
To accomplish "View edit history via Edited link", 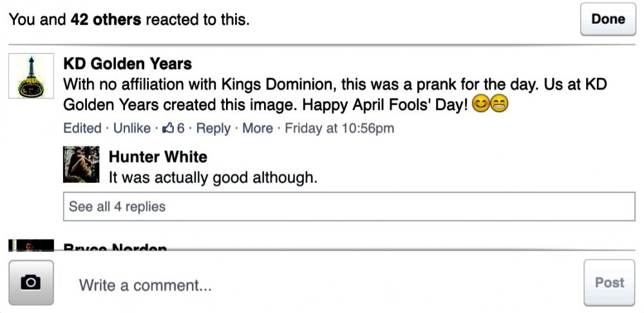I will point(82,128).
